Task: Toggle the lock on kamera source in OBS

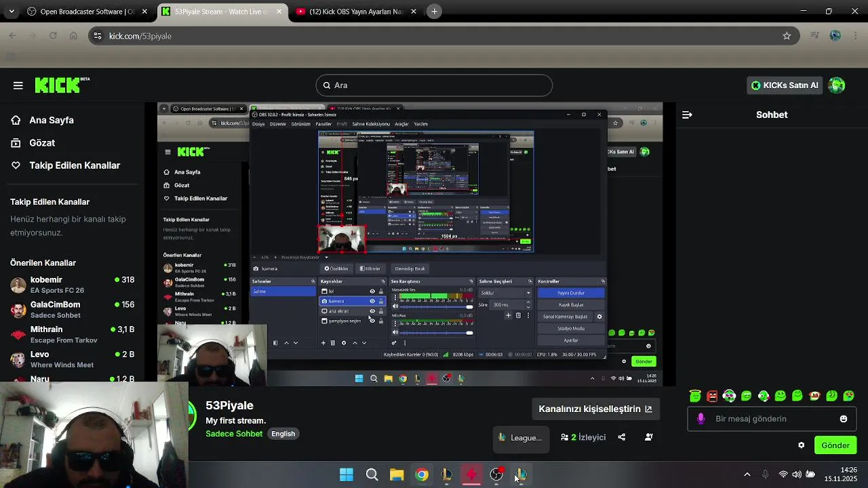Action: tap(381, 301)
